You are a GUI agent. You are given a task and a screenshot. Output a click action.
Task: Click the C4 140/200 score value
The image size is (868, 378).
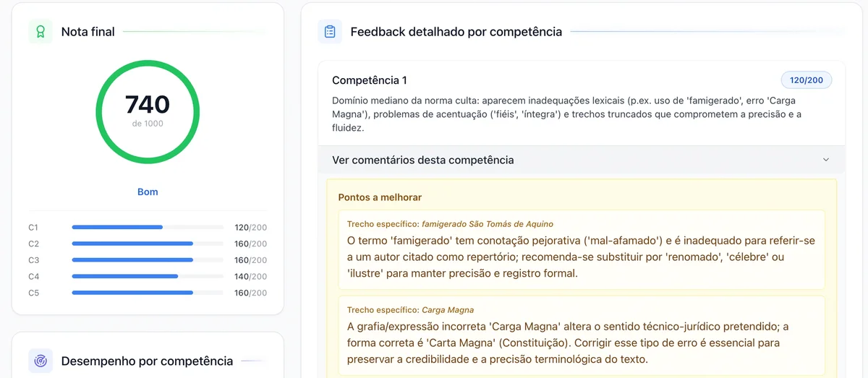(x=250, y=276)
